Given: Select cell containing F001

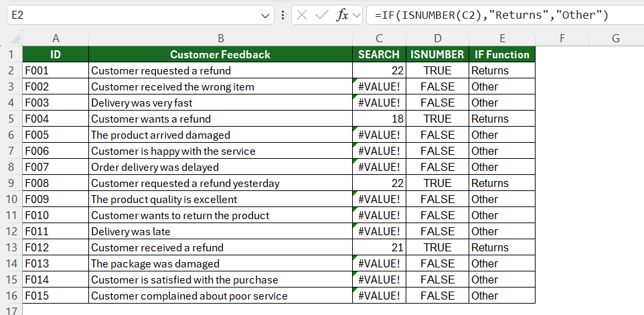Looking at the screenshot, I should point(56,70).
